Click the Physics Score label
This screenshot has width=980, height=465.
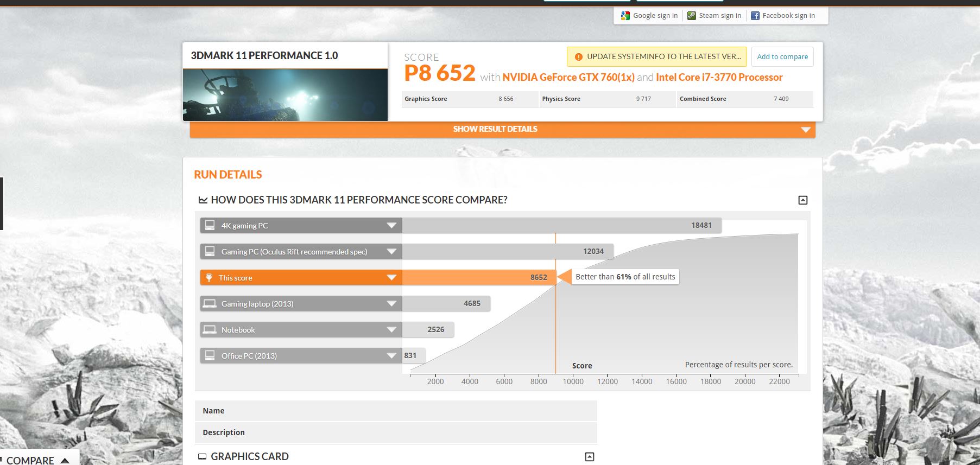[561, 99]
